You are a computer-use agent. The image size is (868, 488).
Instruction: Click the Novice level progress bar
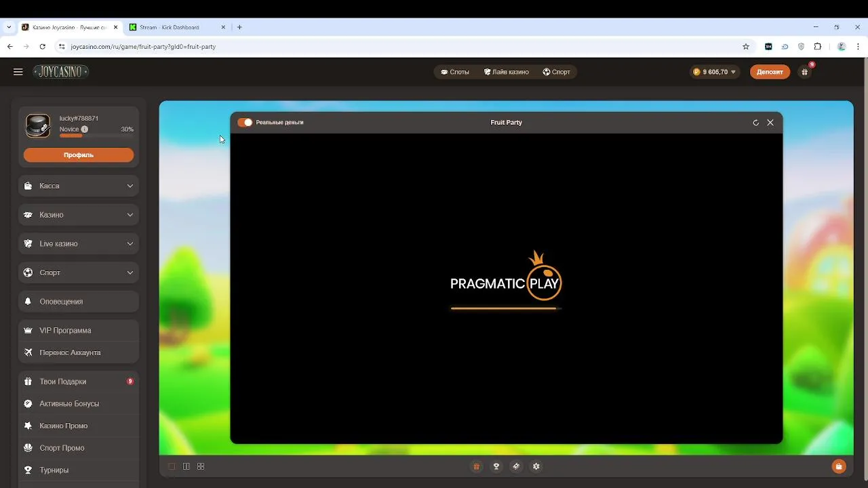[x=96, y=136]
